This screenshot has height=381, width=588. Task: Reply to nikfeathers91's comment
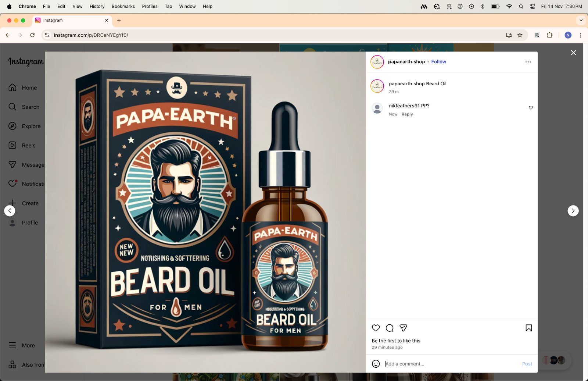[x=407, y=114]
